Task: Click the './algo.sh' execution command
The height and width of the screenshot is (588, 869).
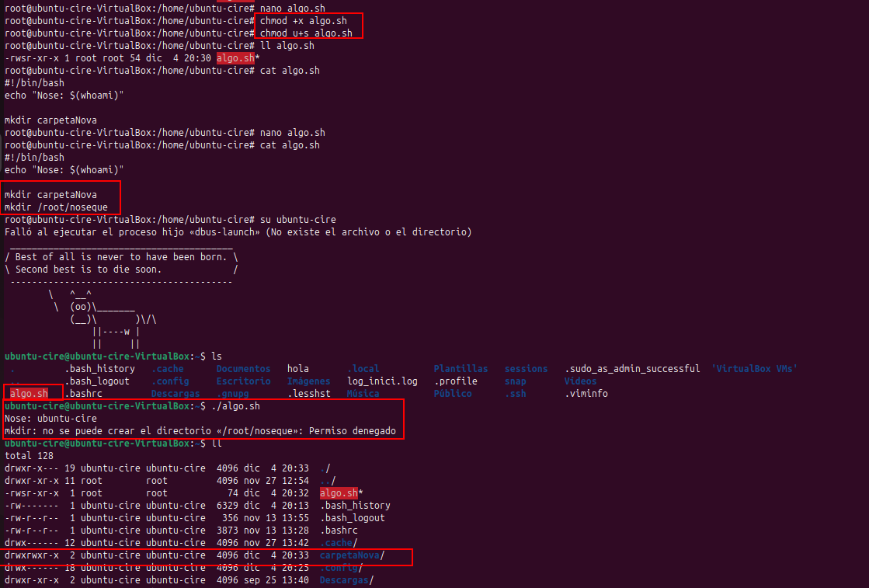Action: tap(235, 406)
